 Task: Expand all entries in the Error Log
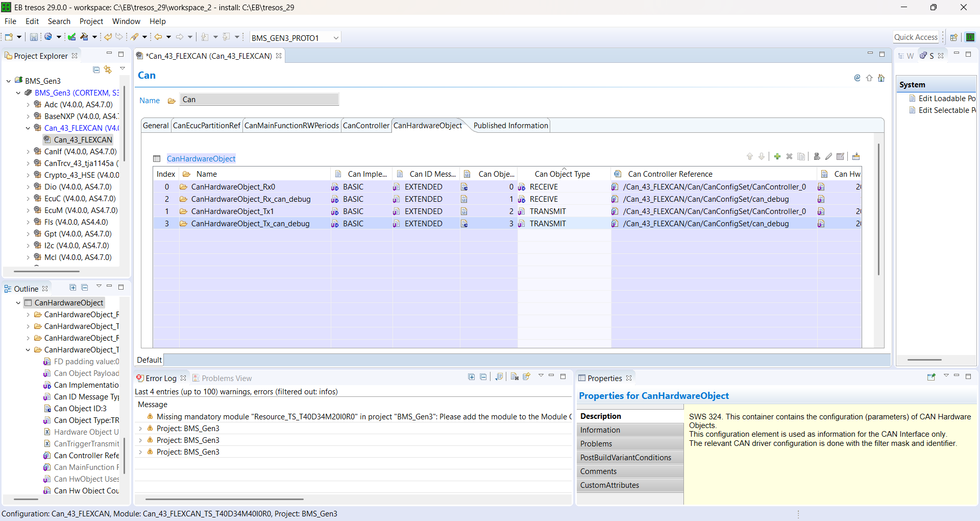coord(471,377)
